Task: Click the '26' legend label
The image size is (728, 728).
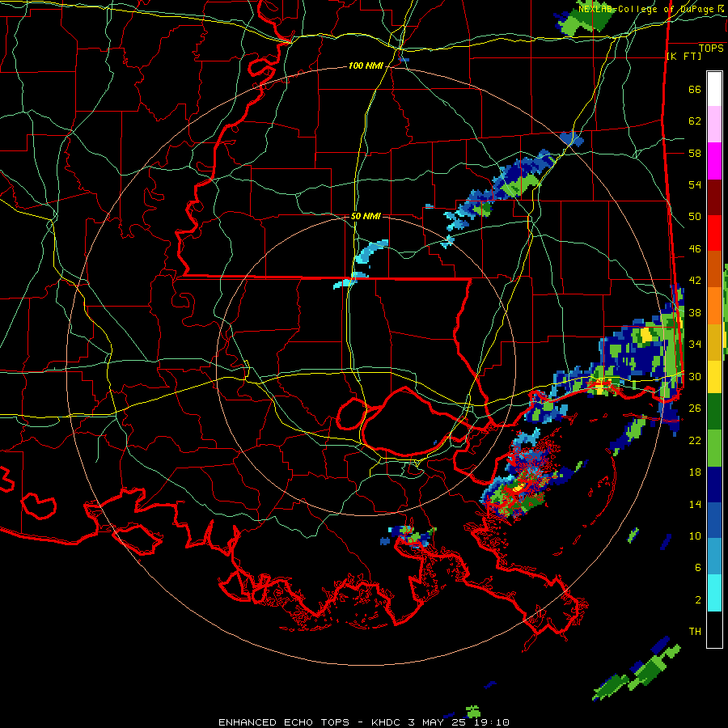Action: tap(695, 408)
